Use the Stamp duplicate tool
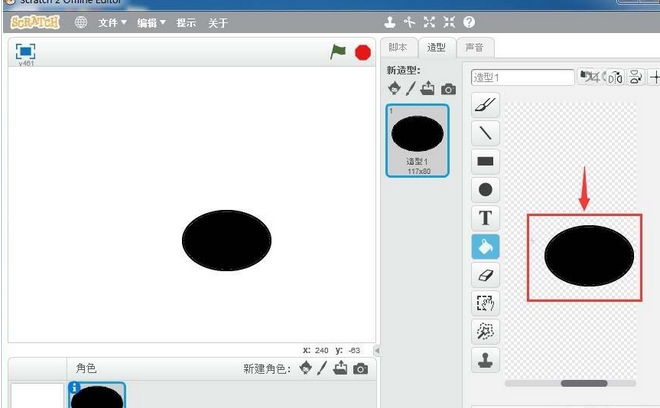Image resolution: width=660 pixels, height=408 pixels. click(x=485, y=358)
